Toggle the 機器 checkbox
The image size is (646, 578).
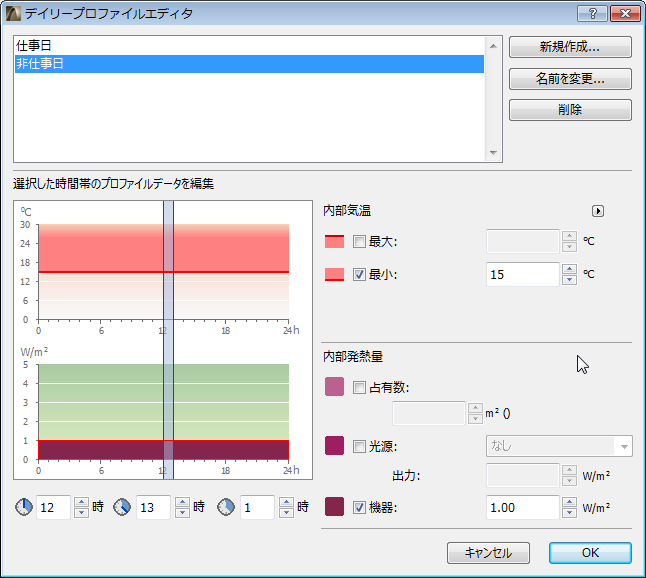point(359,508)
